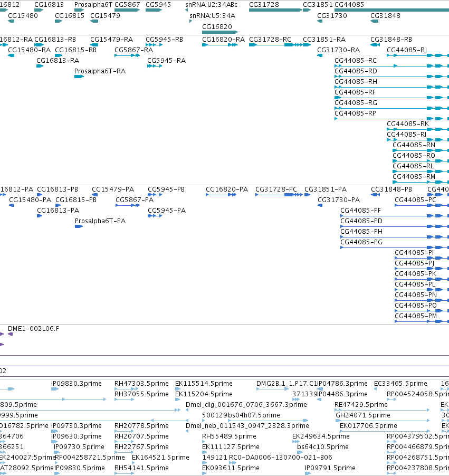This screenshot has width=449, height=476.
Task: Click the RH47303.5prime EST label
Action: click(x=141, y=384)
